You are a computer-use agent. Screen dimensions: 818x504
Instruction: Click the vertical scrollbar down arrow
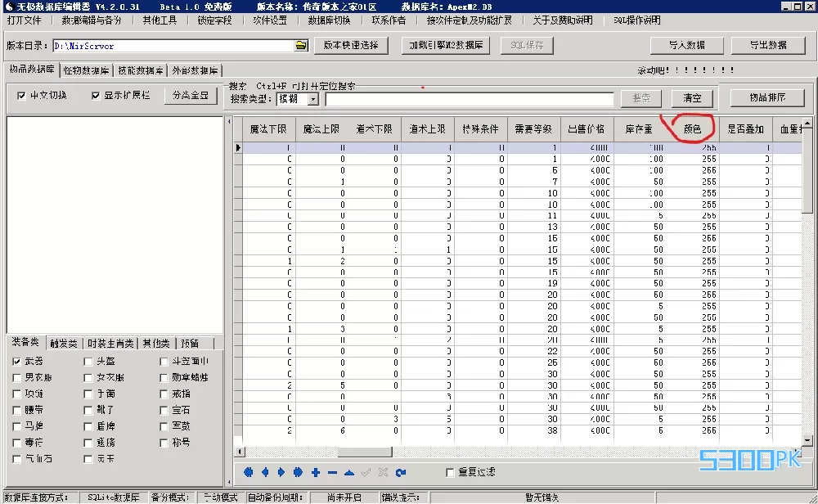point(807,441)
